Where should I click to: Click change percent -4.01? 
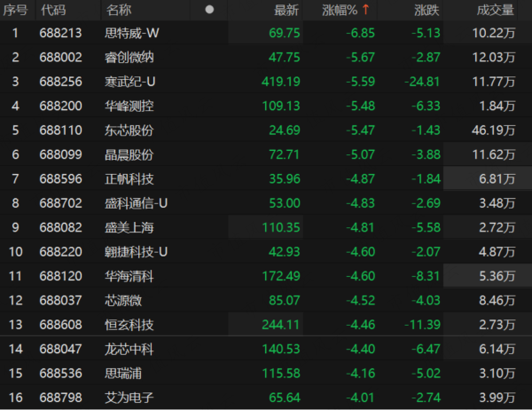point(360,398)
